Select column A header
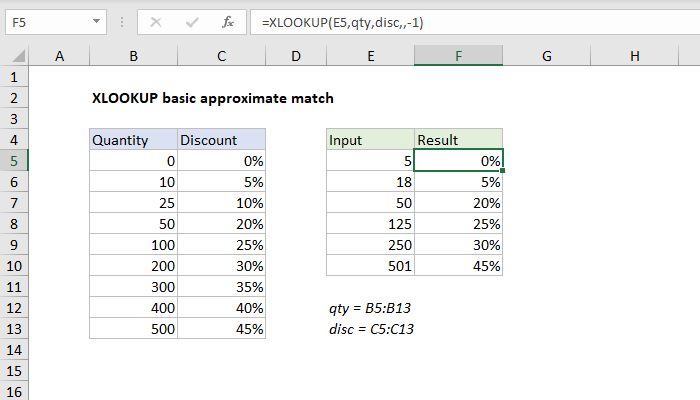Screen dimensions: 700x400 click(x=59, y=56)
